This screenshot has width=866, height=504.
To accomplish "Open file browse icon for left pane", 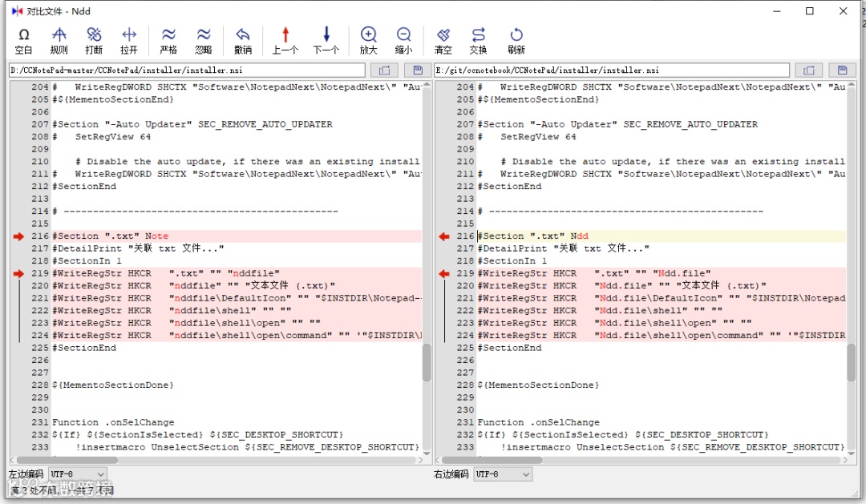I will pyautogui.click(x=384, y=70).
